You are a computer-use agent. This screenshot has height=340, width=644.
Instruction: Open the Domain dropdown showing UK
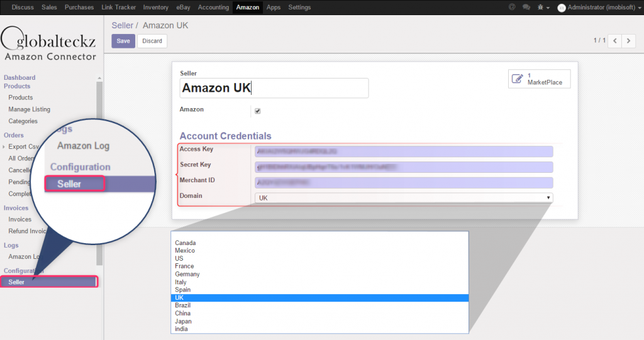403,198
